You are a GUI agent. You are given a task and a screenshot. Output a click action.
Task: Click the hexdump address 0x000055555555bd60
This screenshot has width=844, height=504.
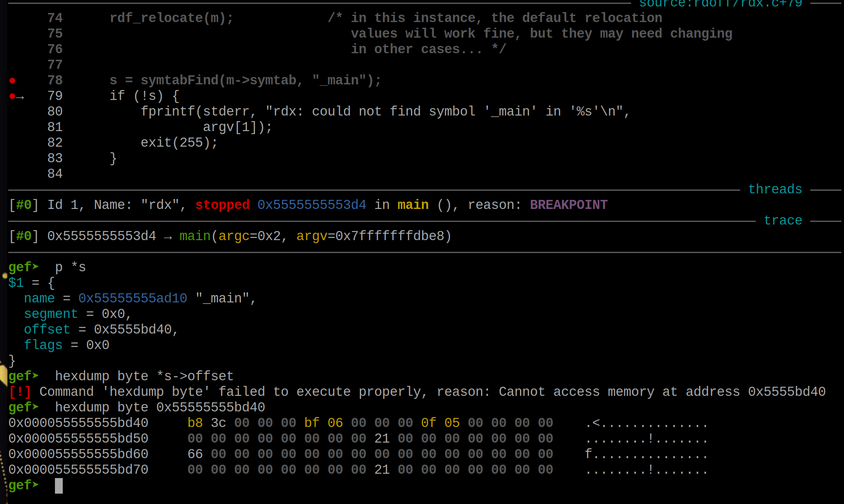78,454
